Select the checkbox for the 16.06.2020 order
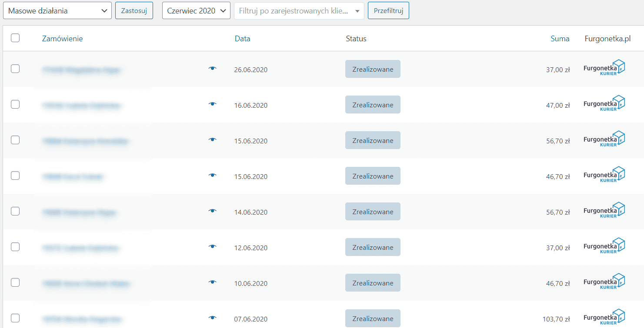 (x=15, y=104)
